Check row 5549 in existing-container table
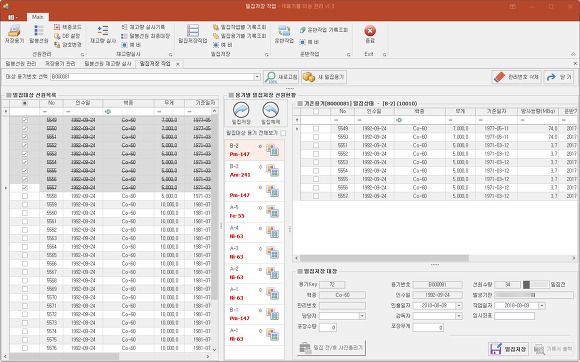 [x=316, y=128]
